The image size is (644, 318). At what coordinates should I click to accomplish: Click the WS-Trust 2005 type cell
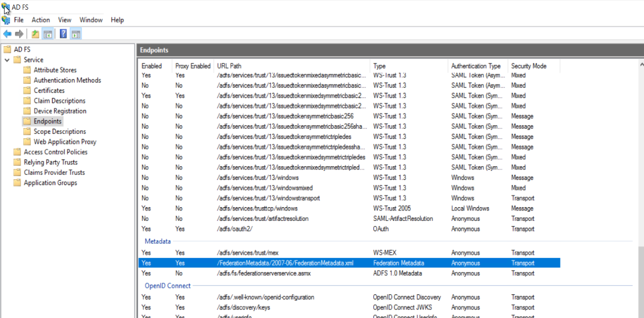(392, 208)
